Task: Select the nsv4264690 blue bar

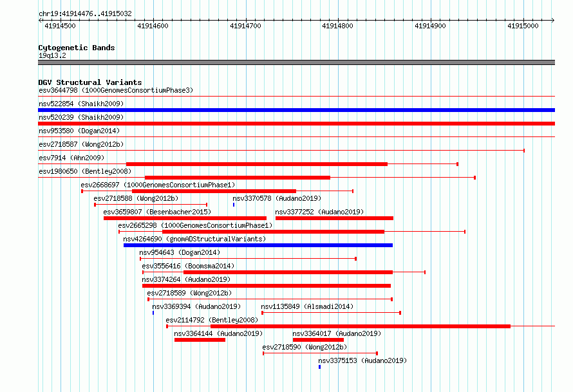Action: [x=258, y=245]
